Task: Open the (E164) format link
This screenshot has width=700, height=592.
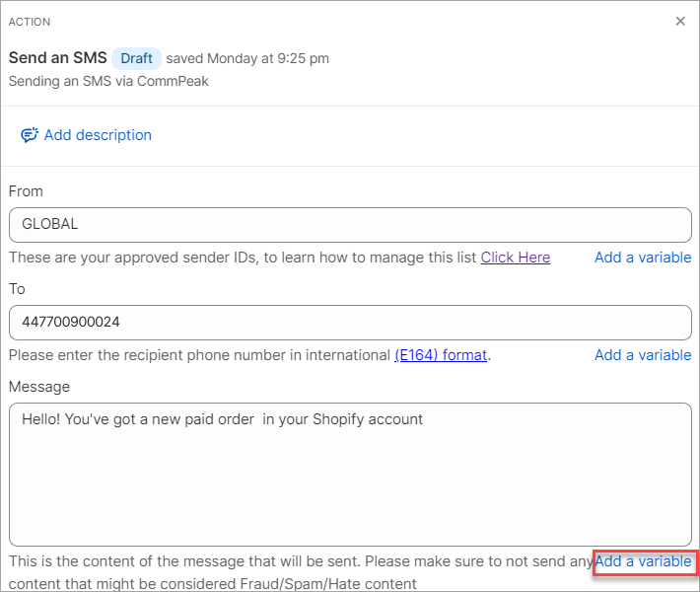Action: click(x=441, y=355)
